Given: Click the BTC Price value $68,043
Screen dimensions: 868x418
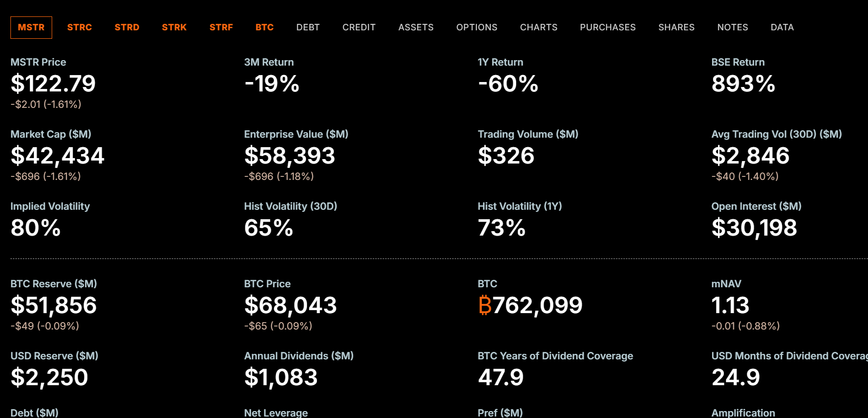Looking at the screenshot, I should click(x=290, y=305).
